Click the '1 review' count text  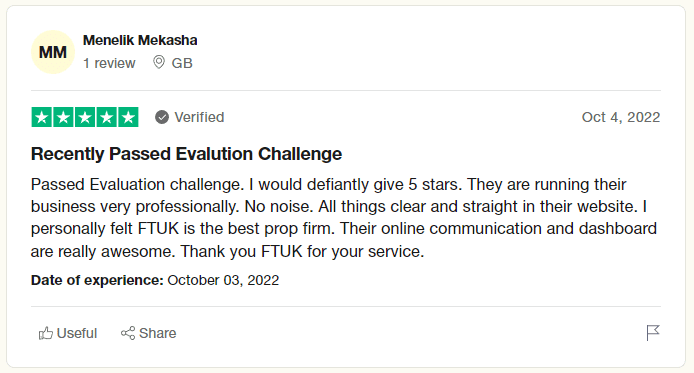tap(109, 63)
